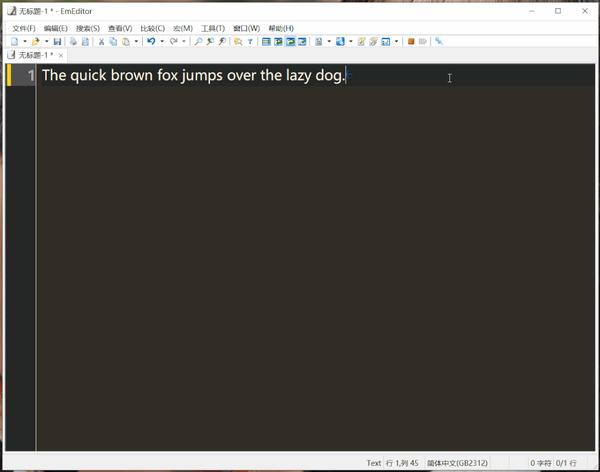Open the 搜索(S) menu
The width and height of the screenshot is (600, 472).
coord(88,28)
